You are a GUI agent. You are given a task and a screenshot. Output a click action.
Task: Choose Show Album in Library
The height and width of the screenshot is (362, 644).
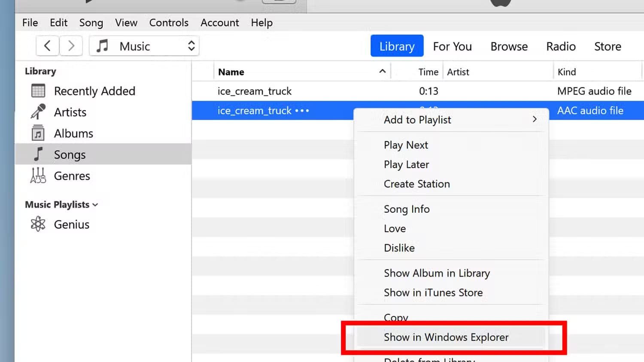[x=451, y=273]
